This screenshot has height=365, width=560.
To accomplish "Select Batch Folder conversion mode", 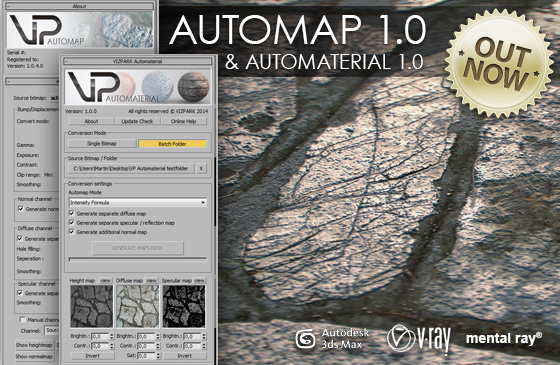I will point(172,144).
